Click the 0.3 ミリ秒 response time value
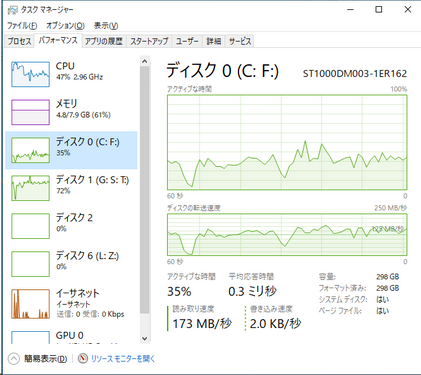 252,292
